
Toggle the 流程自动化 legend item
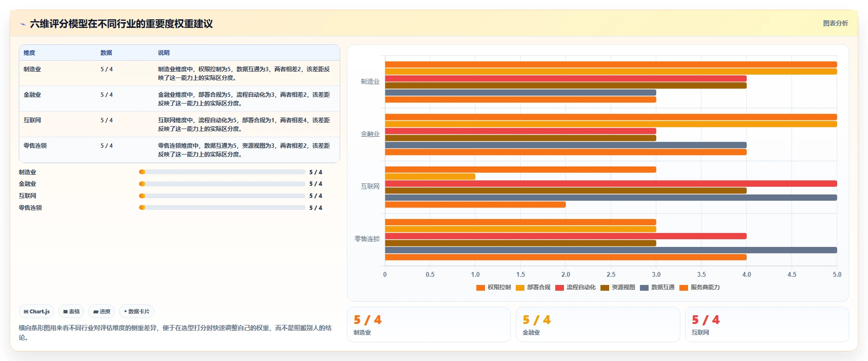tap(575, 287)
